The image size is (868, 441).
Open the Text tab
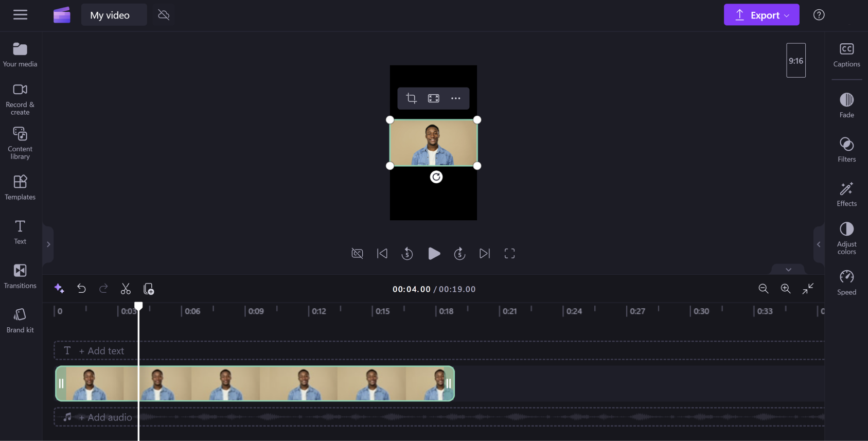pyautogui.click(x=20, y=232)
